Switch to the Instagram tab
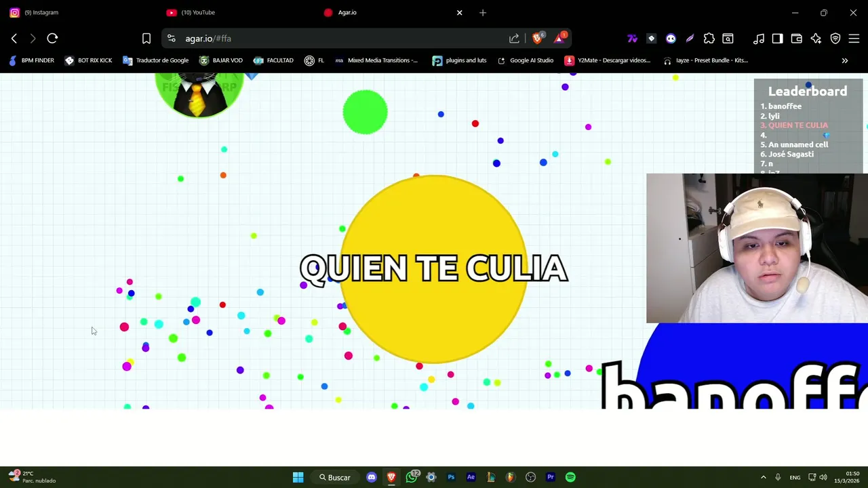The height and width of the screenshot is (488, 868). [x=41, y=12]
